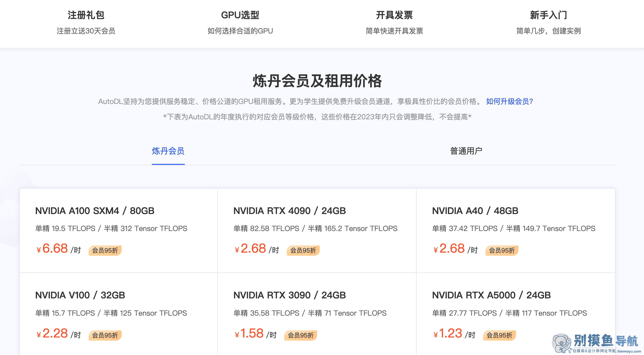The height and width of the screenshot is (355, 644).
Task: Click the koala mascot watermark icon
Action: [562, 343]
